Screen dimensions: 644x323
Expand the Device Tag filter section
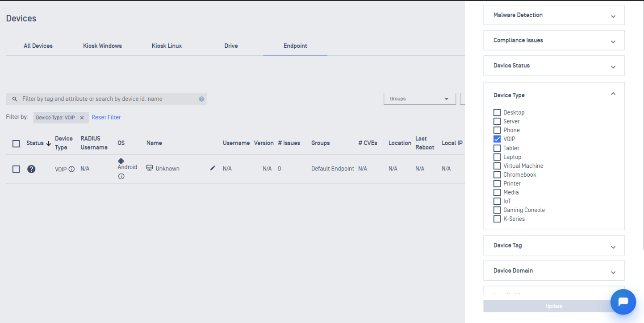click(554, 245)
